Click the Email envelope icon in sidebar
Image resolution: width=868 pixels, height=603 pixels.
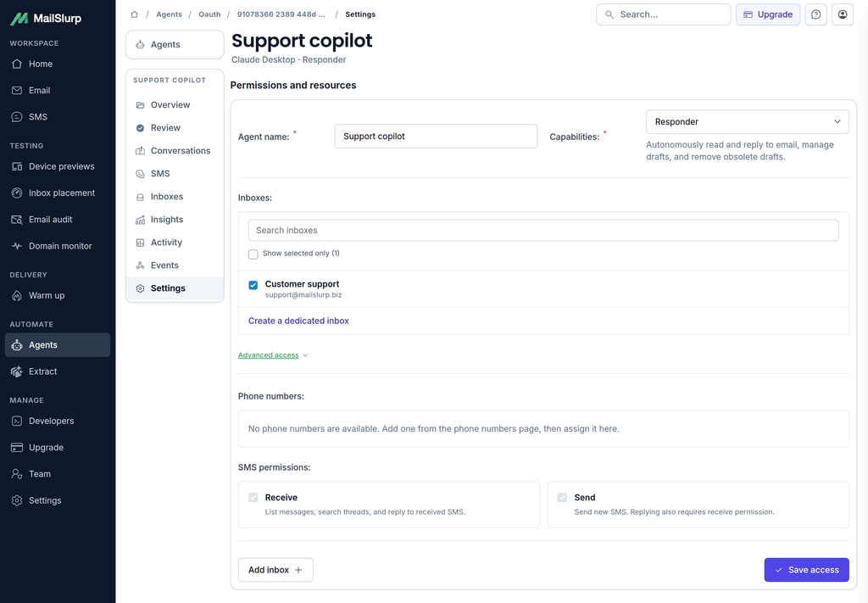click(17, 90)
